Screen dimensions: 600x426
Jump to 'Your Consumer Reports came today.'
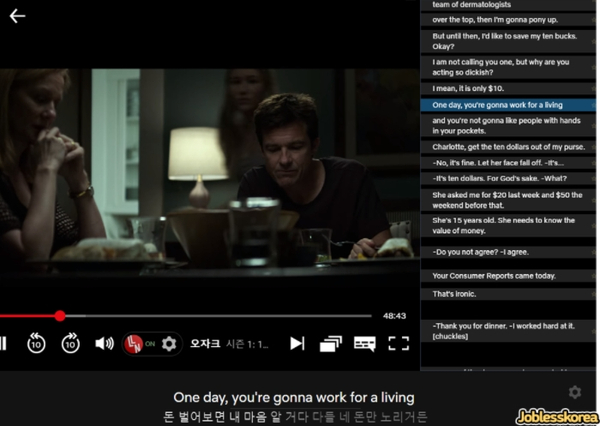[508, 276]
